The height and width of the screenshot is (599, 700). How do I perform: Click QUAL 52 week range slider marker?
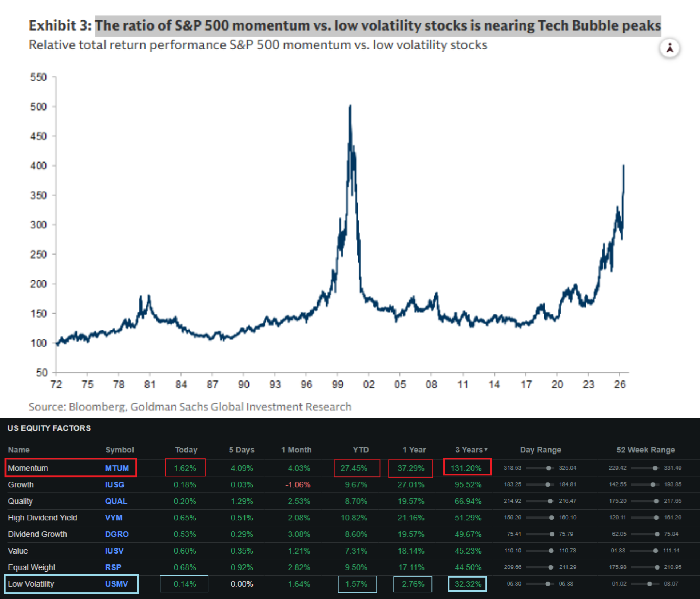656,501
